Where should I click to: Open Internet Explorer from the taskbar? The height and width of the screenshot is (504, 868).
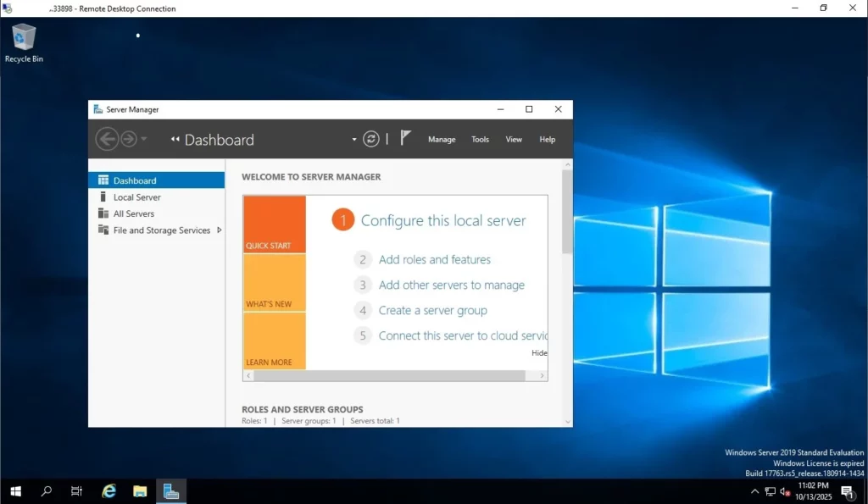tap(108, 490)
